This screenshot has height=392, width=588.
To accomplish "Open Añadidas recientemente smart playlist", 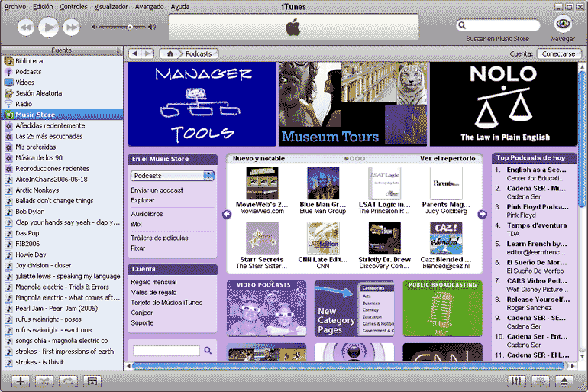I will tap(62, 125).
